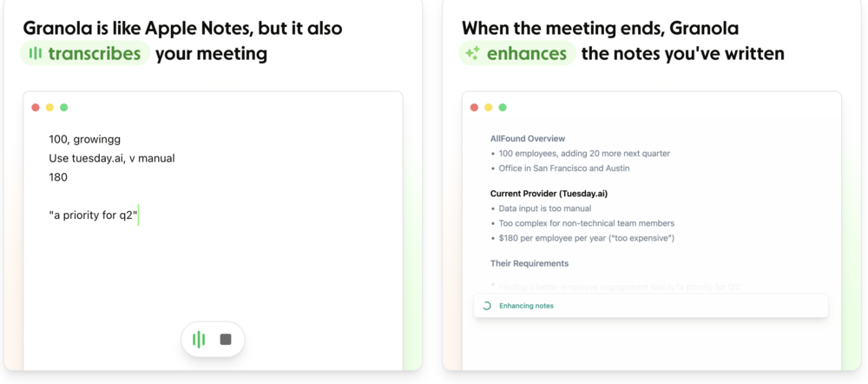Minimize the AllFound Overview notes window
868x384 pixels.
(488, 108)
